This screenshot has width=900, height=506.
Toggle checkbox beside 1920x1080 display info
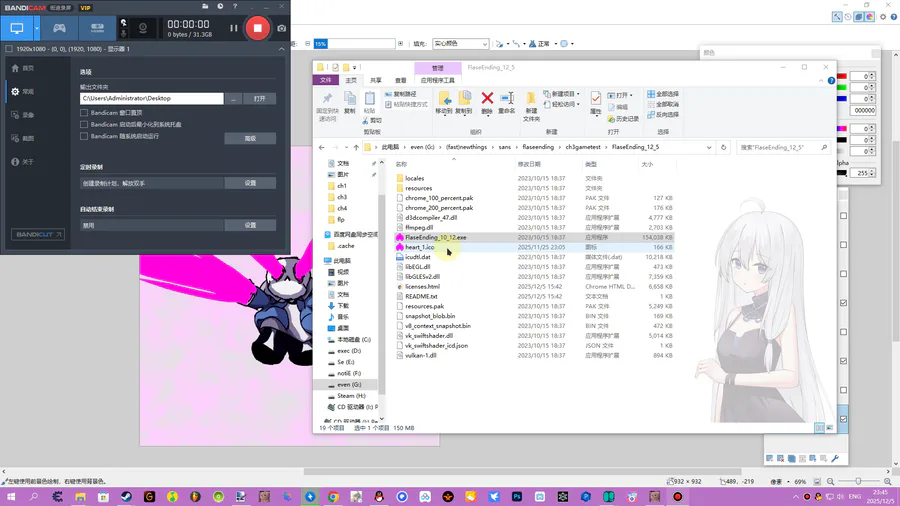coord(9,49)
